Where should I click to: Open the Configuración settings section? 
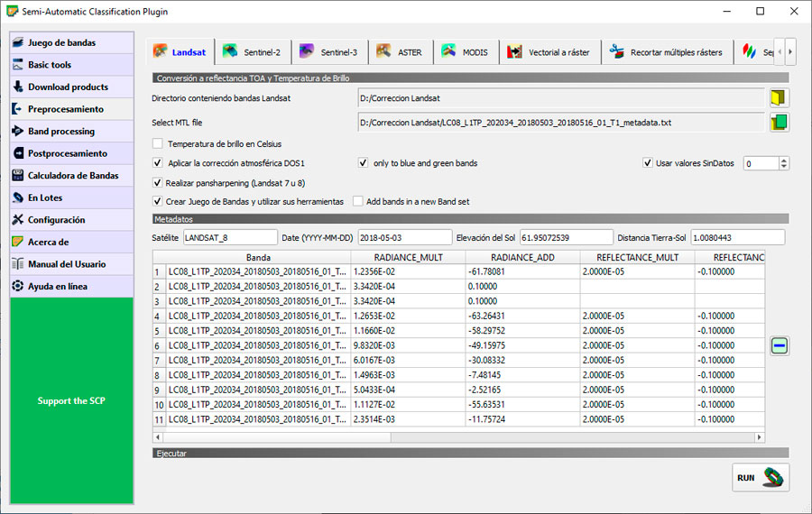71,220
